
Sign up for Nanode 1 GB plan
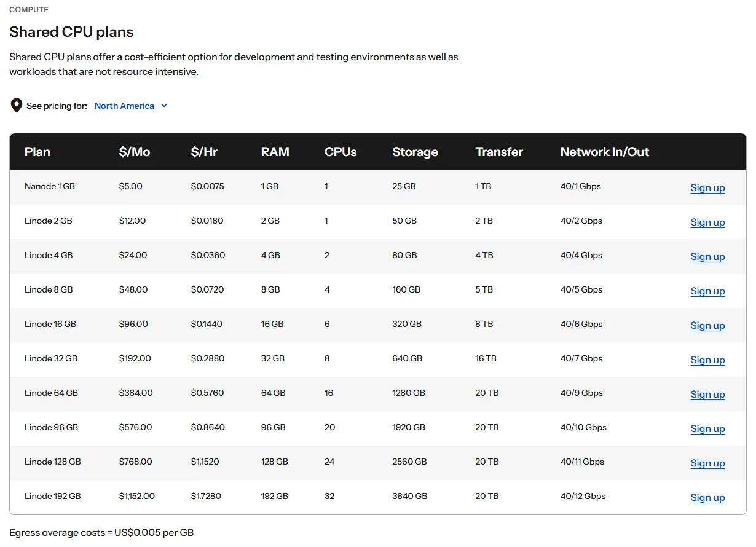click(x=707, y=187)
